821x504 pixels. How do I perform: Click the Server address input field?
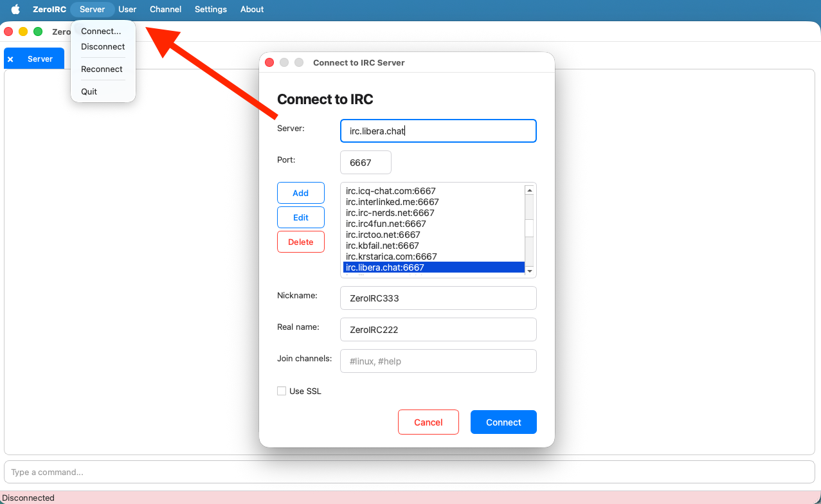(x=438, y=131)
